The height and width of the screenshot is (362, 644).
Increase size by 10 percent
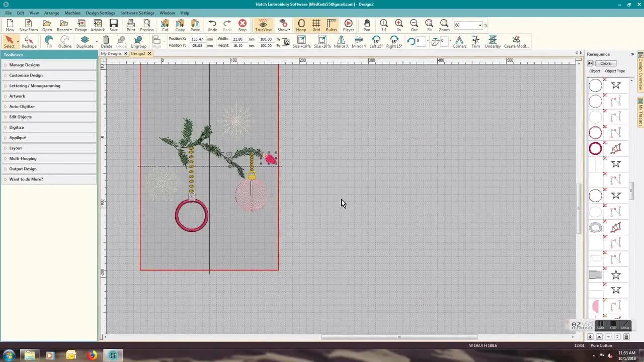pyautogui.click(x=302, y=42)
